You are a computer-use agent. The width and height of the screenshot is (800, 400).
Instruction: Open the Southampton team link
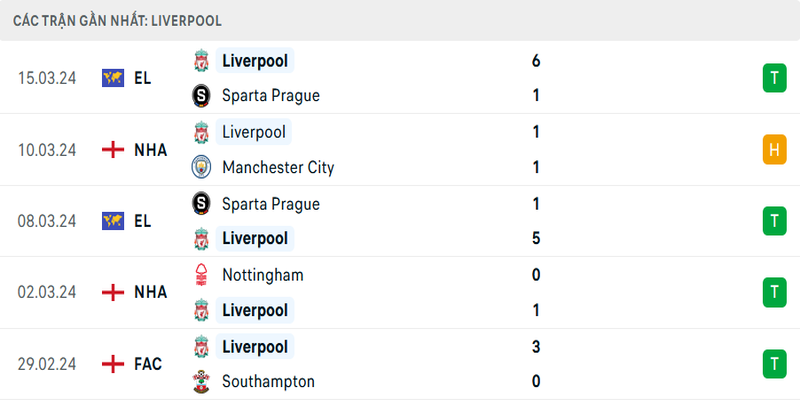tap(268, 381)
